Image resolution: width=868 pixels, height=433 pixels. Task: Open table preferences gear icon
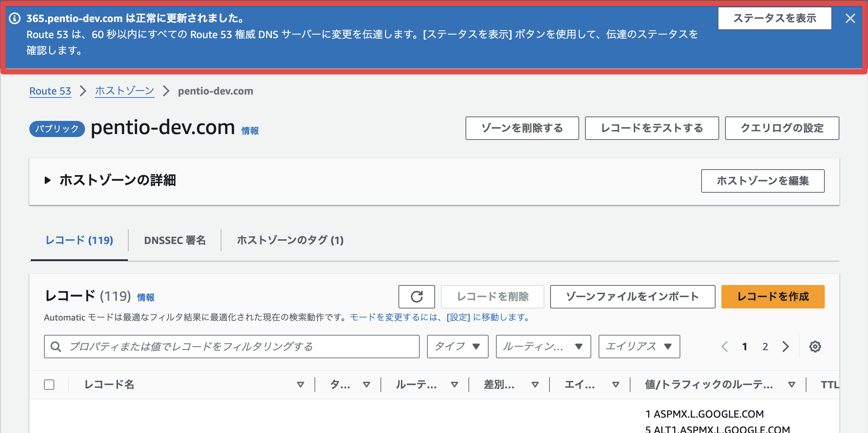pos(815,347)
